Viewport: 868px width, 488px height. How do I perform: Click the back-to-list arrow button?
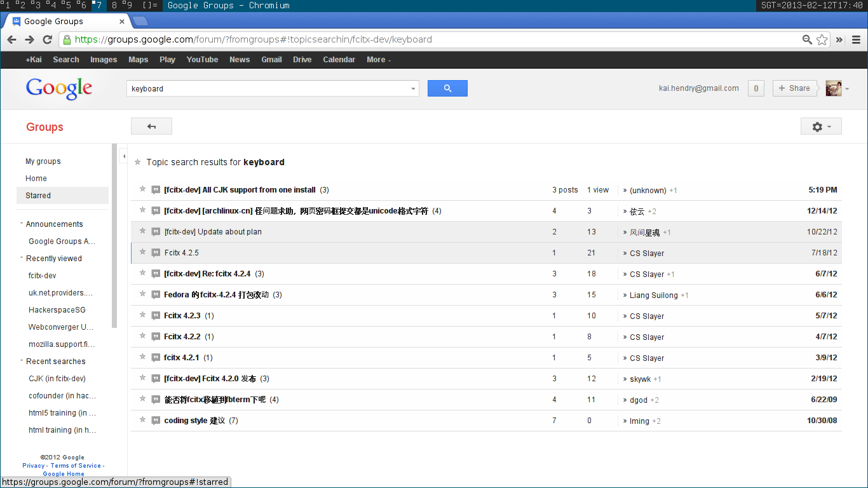(151, 126)
